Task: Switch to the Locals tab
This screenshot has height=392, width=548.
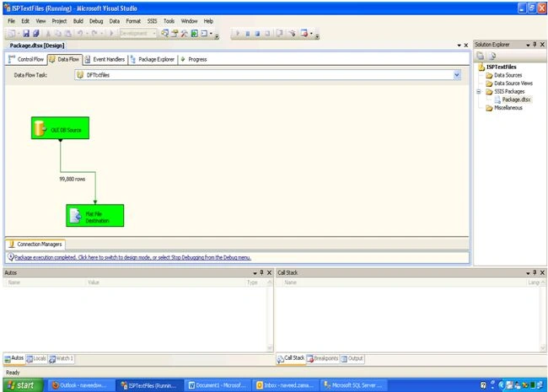Action: click(x=36, y=358)
